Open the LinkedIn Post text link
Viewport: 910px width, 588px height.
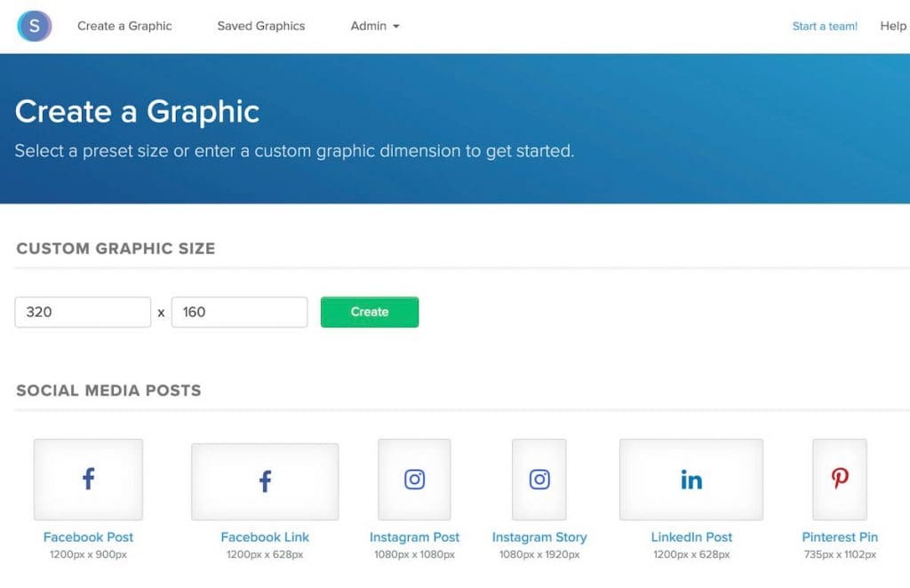(x=691, y=537)
